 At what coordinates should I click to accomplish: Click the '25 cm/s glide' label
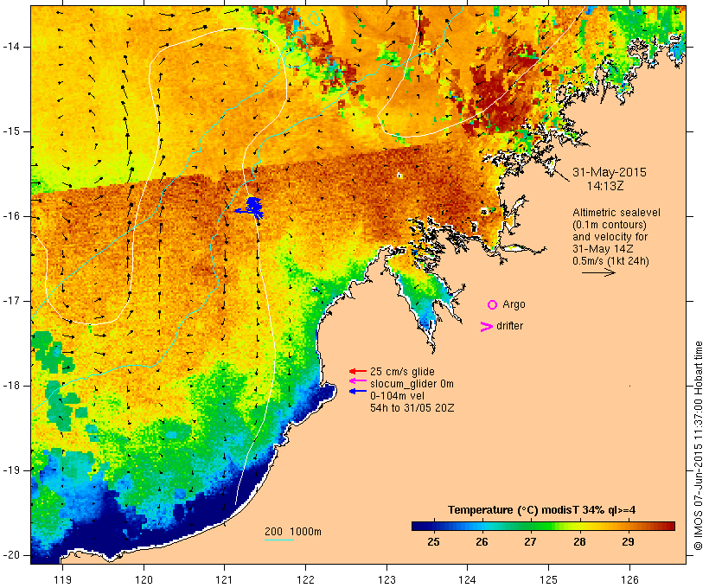coord(402,372)
